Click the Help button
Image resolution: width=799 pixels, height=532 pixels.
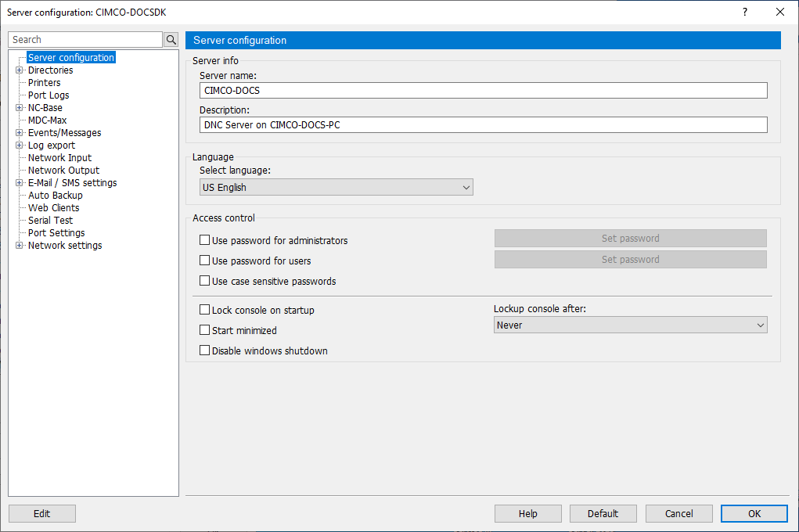(528, 514)
